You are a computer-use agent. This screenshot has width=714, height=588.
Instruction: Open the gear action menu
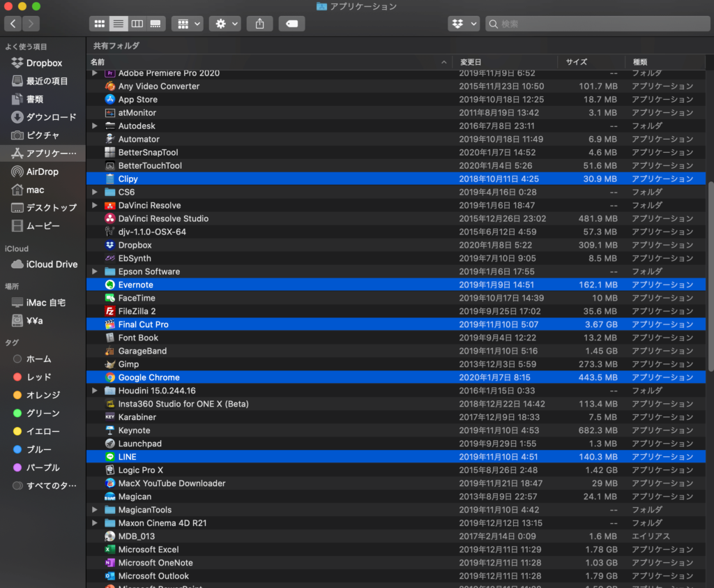click(x=225, y=24)
